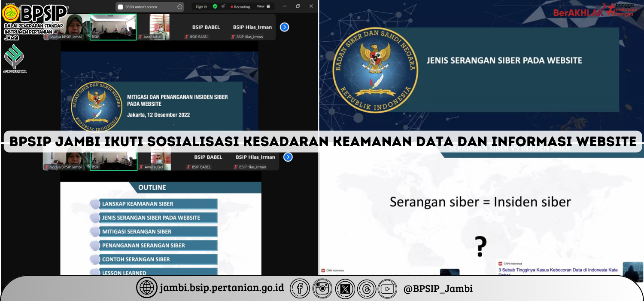Viewport: 644px width, 301px height.
Task: Click the globe website icon
Action: tap(147, 288)
